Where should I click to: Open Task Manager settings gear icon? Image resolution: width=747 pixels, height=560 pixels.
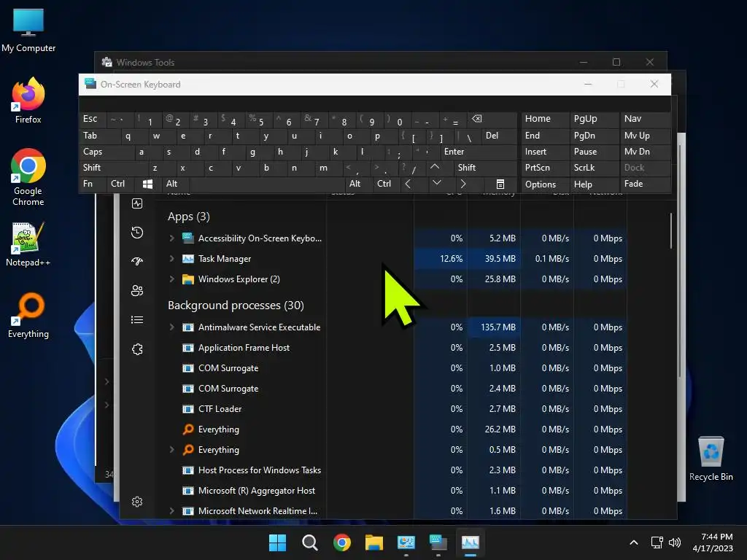coord(137,502)
